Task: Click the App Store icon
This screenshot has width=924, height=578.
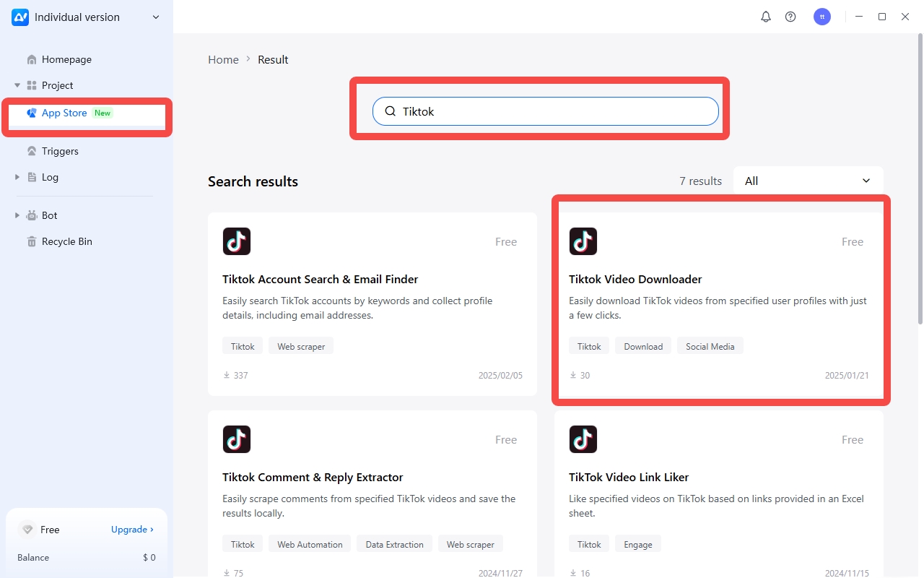Action: (x=32, y=113)
